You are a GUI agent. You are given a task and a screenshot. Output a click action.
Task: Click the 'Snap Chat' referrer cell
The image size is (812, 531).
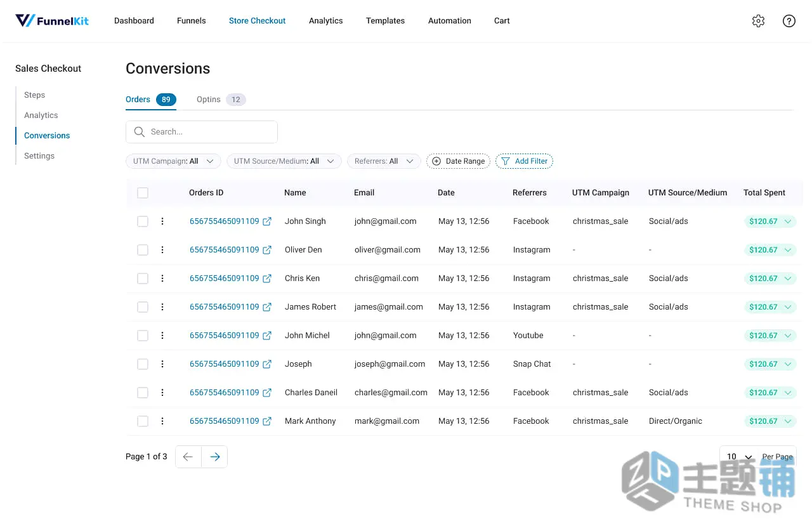[532, 364]
